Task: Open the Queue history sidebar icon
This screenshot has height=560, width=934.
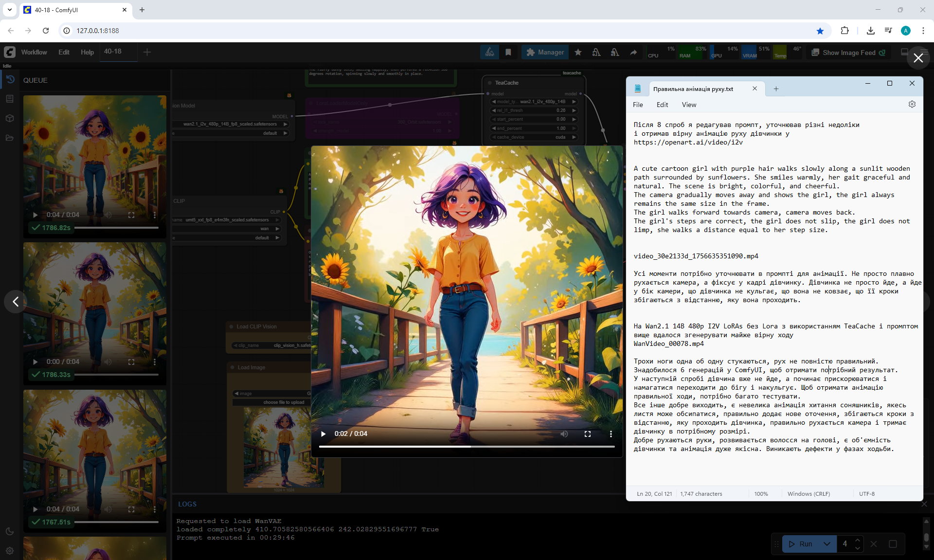Action: 10,79
